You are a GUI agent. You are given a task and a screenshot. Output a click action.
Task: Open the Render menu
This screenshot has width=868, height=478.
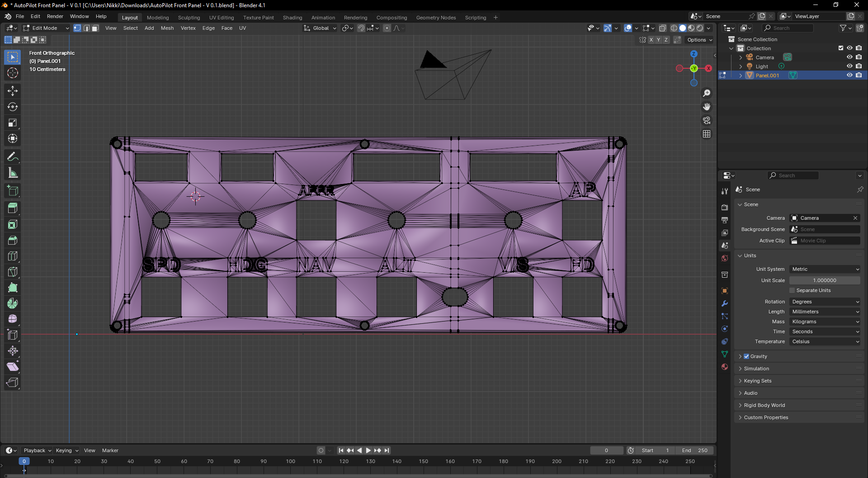tap(55, 16)
